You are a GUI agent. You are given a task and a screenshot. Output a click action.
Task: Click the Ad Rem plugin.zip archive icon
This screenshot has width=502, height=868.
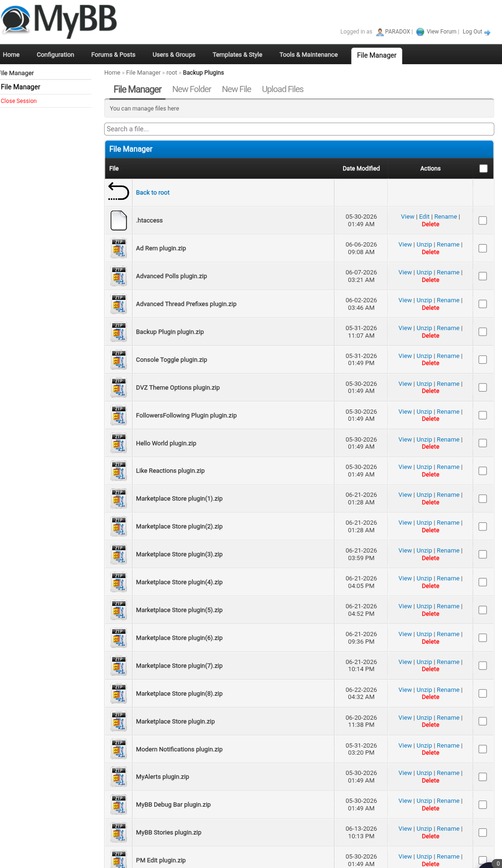click(x=118, y=248)
